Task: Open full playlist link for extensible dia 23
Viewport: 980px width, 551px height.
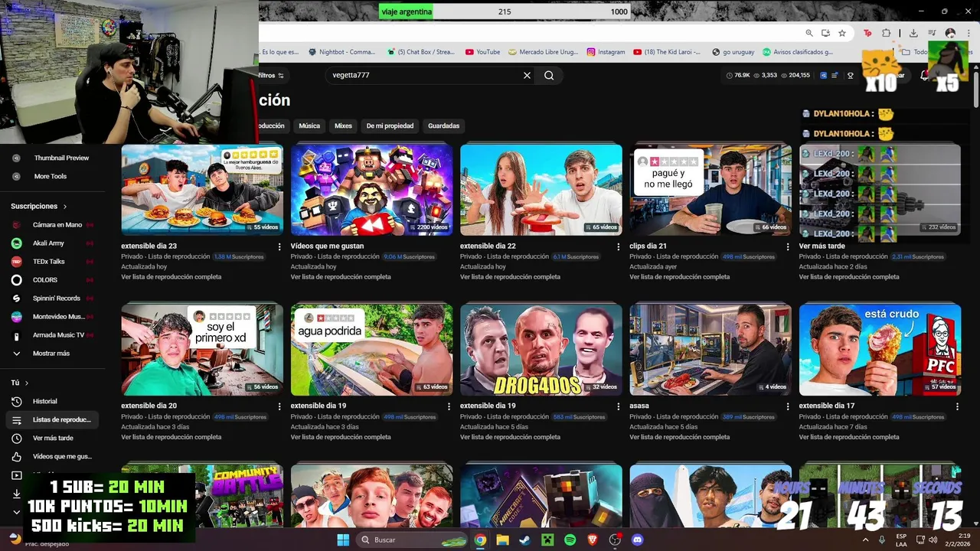Action: 171,277
